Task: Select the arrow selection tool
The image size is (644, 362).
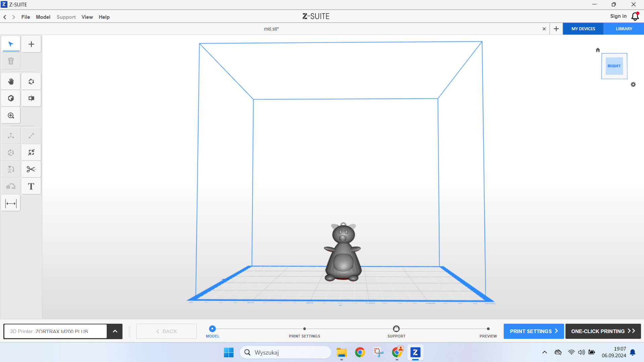Action: [11, 44]
